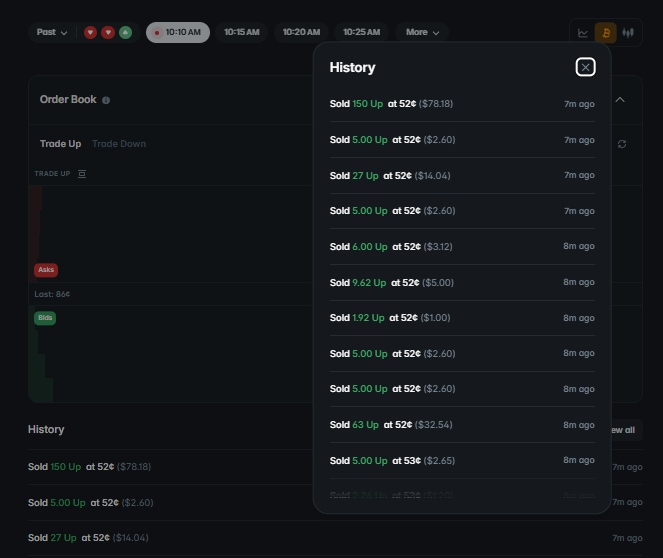Click the first red down result icon
The height and width of the screenshot is (558, 663).
point(90,33)
